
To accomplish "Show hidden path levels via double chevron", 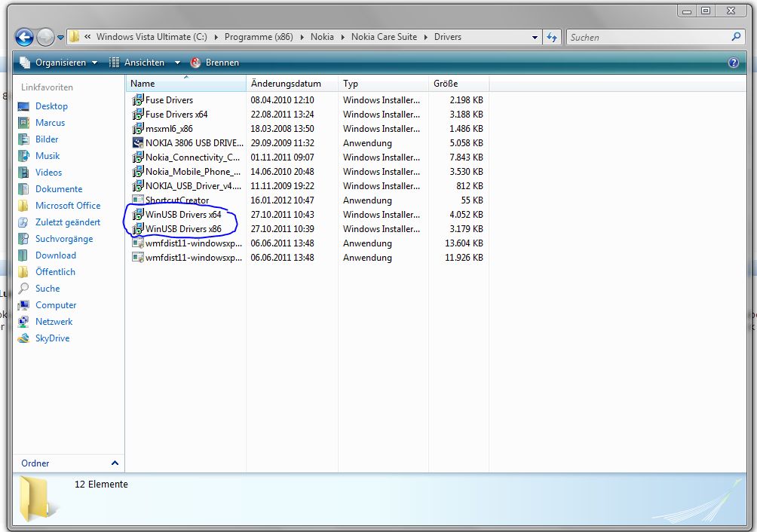I will coord(87,37).
